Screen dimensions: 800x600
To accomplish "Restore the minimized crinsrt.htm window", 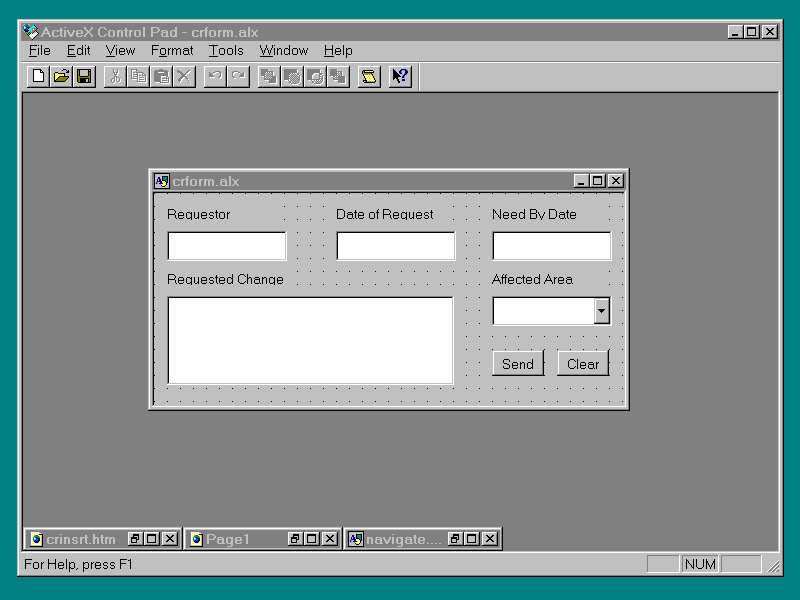I will 134,539.
